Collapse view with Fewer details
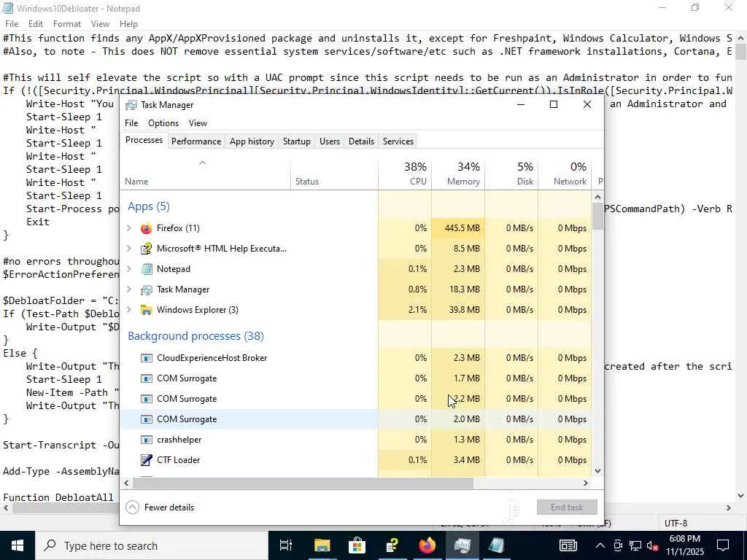Screen dimensions: 747x560 click(160, 507)
